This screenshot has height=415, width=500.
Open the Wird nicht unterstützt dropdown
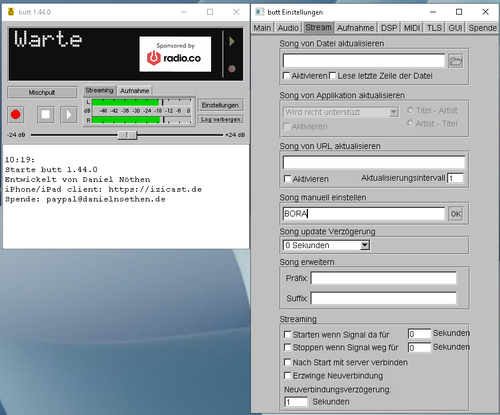point(341,112)
